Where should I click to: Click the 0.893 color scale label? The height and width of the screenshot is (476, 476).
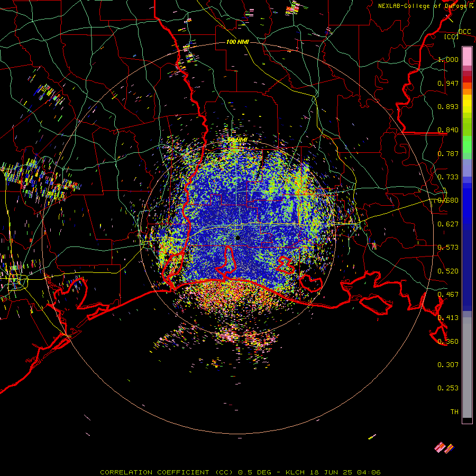pos(448,106)
